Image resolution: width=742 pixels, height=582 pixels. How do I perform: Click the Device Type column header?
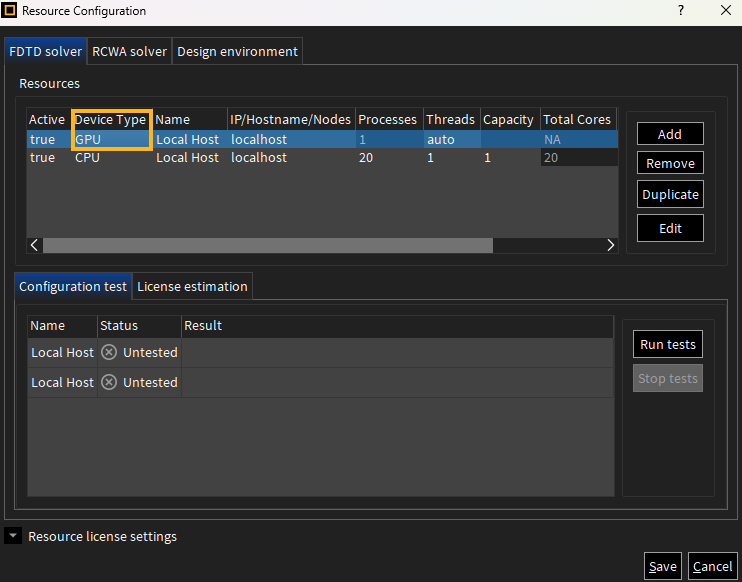110,119
